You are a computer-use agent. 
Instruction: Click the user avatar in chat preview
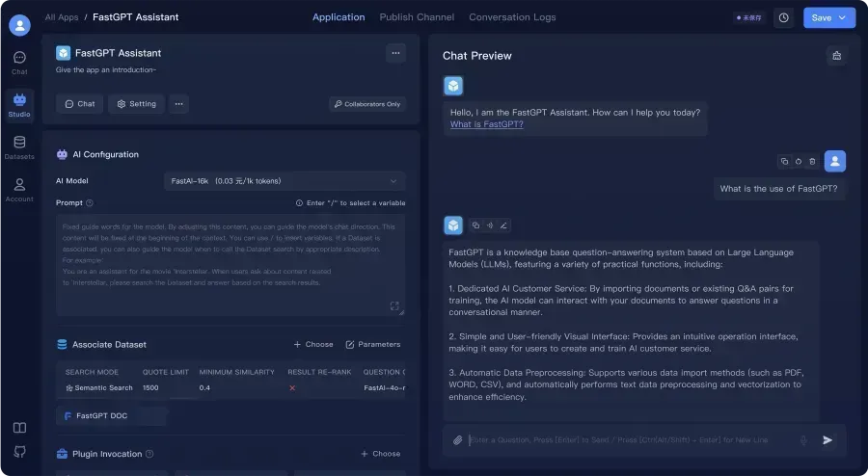[835, 162]
